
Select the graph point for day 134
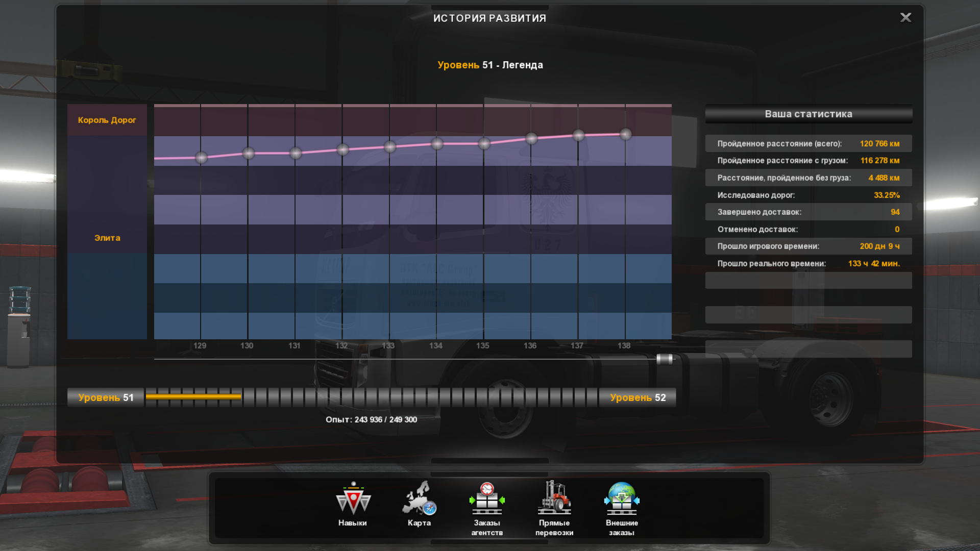437,144
